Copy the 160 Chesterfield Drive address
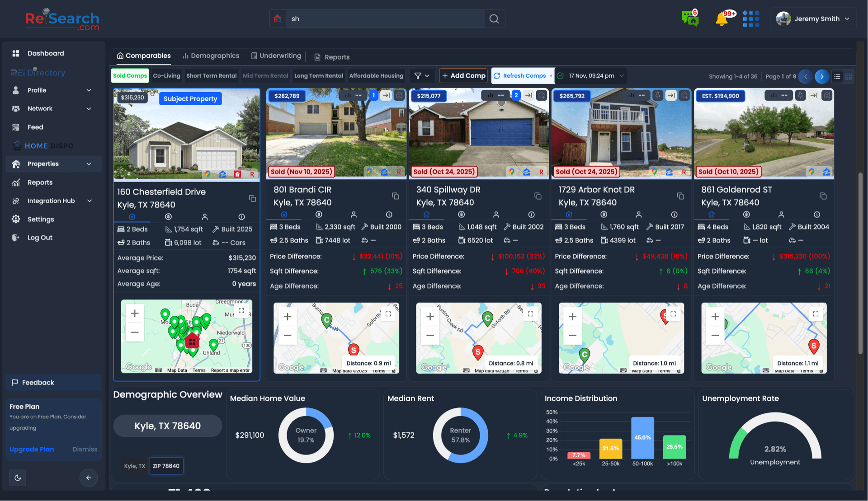The image size is (868, 501). [x=252, y=199]
